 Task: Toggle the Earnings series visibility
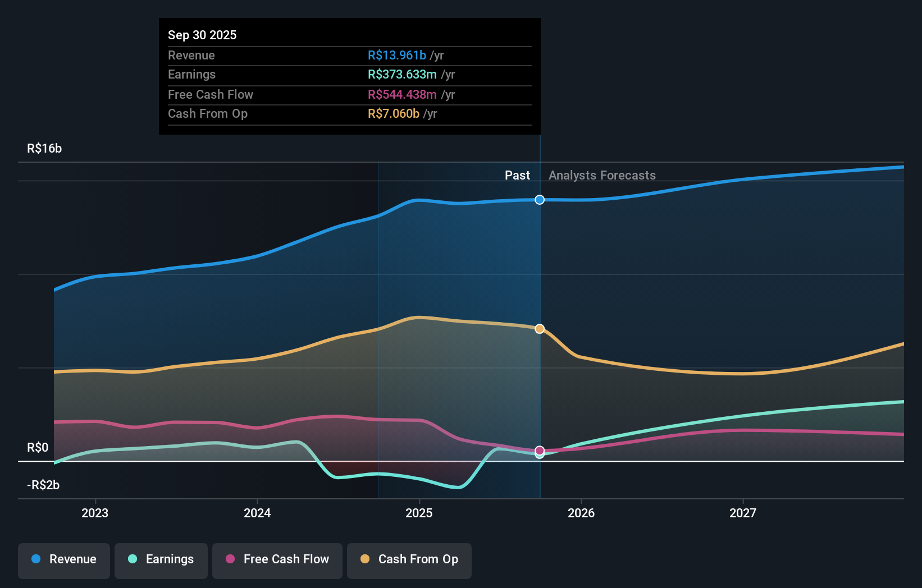[161, 559]
